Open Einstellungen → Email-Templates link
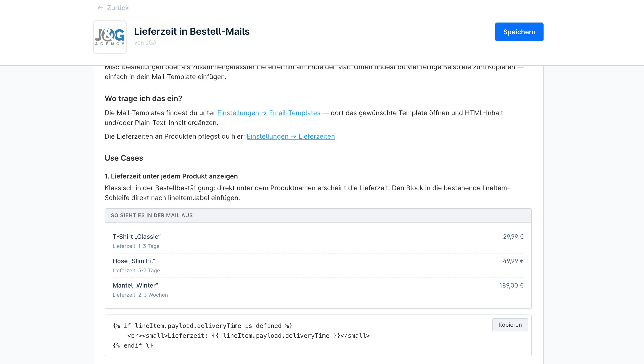Viewport: 644px width, 364px height. (x=268, y=113)
